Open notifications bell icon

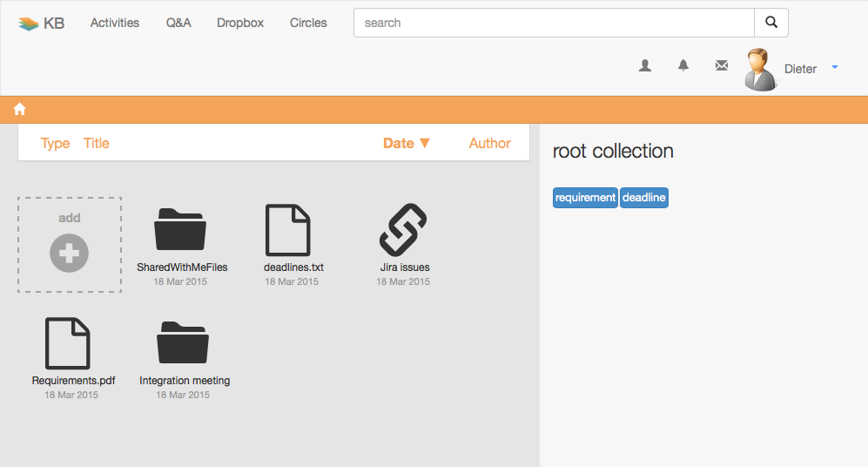(683, 65)
